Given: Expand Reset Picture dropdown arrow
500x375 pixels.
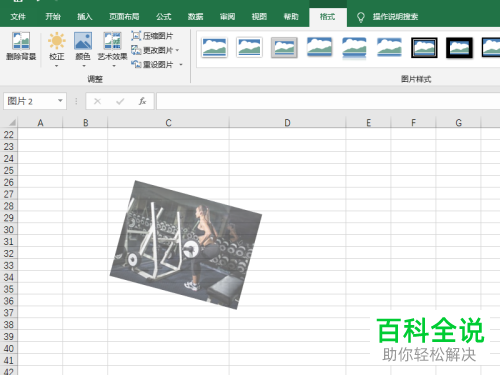Looking at the screenshot, I should point(181,64).
